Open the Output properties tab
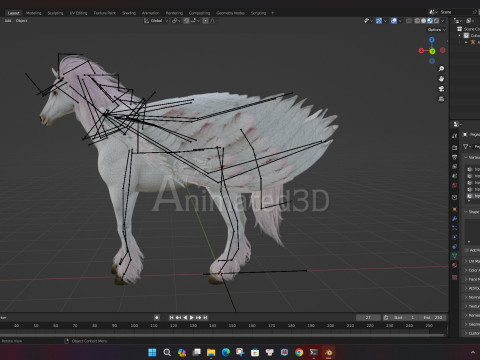Screen dimensions: 480x360 [x=455, y=157]
